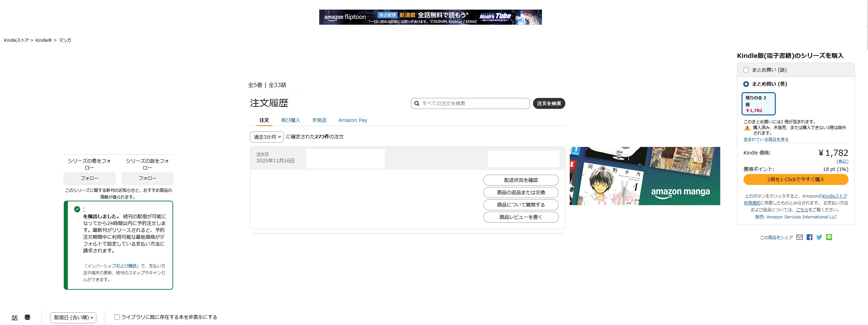Share this product via email icon

click(799, 237)
